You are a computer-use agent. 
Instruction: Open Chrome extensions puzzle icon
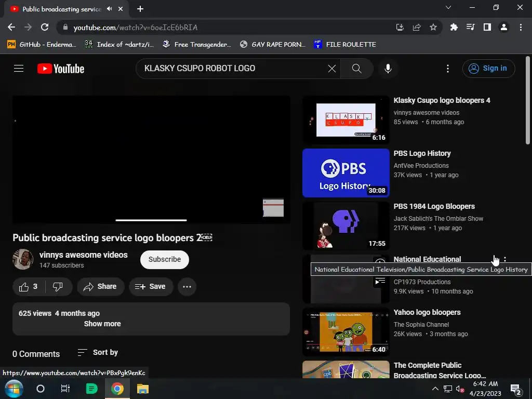[x=454, y=27]
